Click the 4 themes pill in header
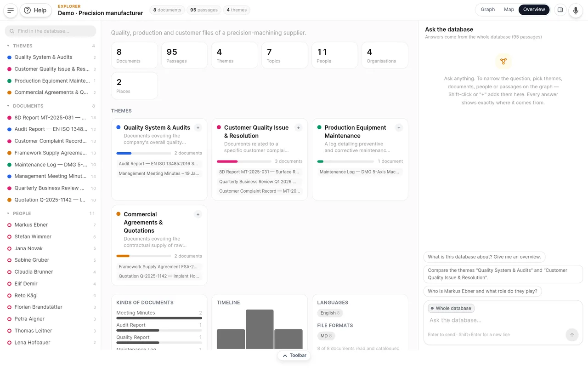This screenshot has width=588, height=368. [x=237, y=10]
